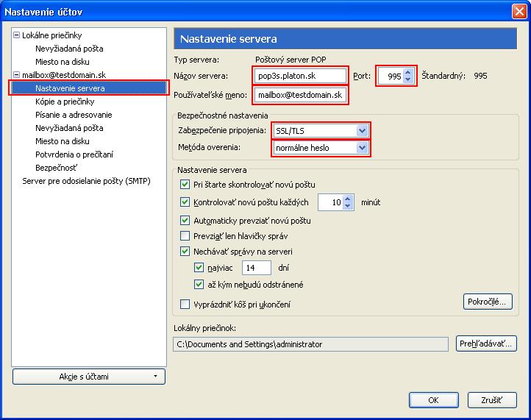Image resolution: width=531 pixels, height=420 pixels.
Task: Toggle Pri štarte skontrolovať novú poštu checkbox
Action: point(185,184)
